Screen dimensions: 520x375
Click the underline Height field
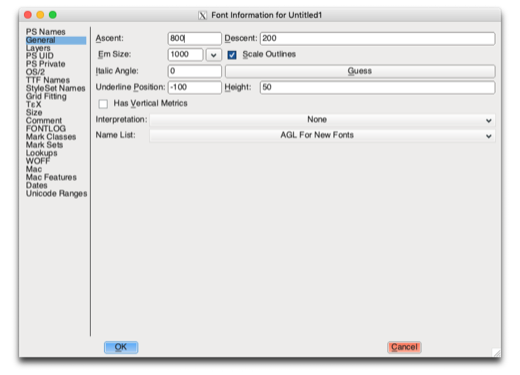pyautogui.click(x=377, y=87)
